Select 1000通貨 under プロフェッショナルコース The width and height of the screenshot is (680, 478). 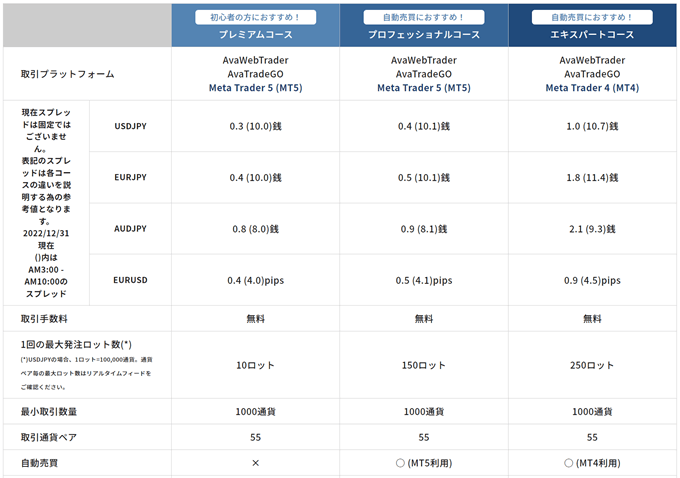point(424,412)
